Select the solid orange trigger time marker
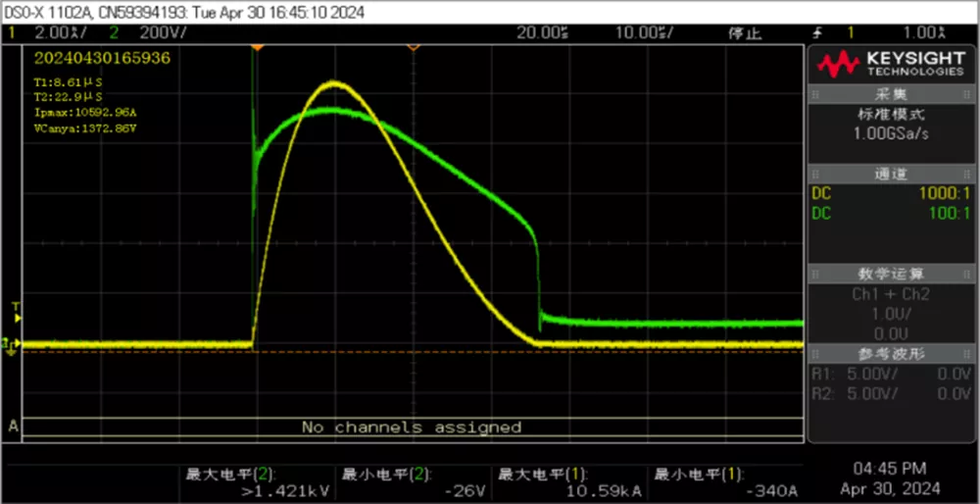980x504 pixels. click(257, 46)
